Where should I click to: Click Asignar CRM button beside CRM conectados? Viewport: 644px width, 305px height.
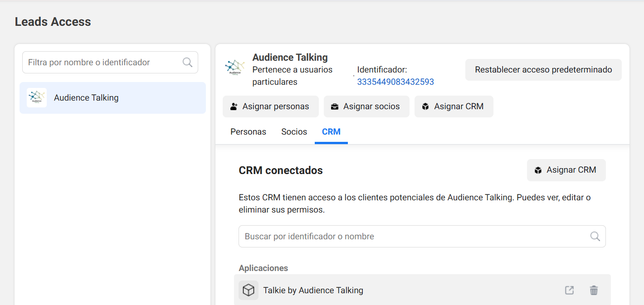pyautogui.click(x=566, y=170)
